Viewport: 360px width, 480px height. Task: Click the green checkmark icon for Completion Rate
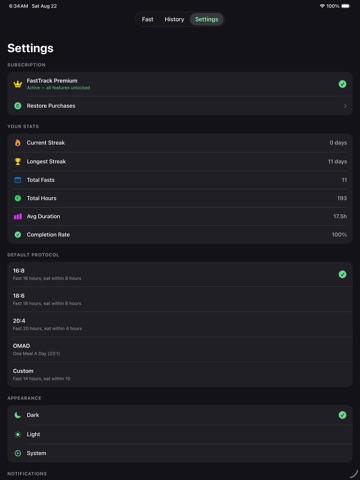(x=18, y=235)
